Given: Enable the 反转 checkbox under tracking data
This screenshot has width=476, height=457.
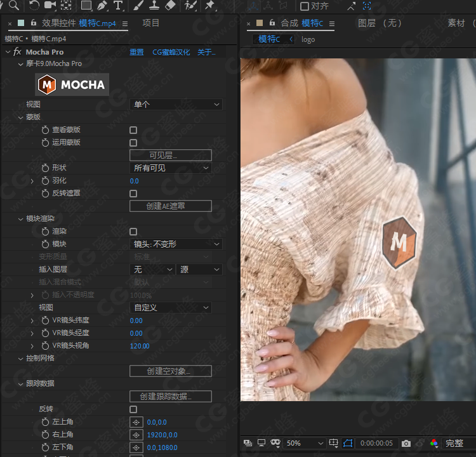Looking at the screenshot, I should point(133,409).
